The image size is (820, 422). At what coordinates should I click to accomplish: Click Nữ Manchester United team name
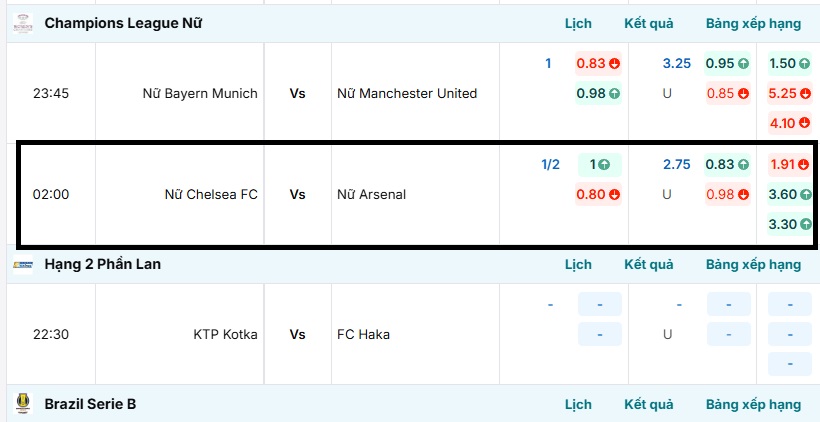click(x=407, y=94)
